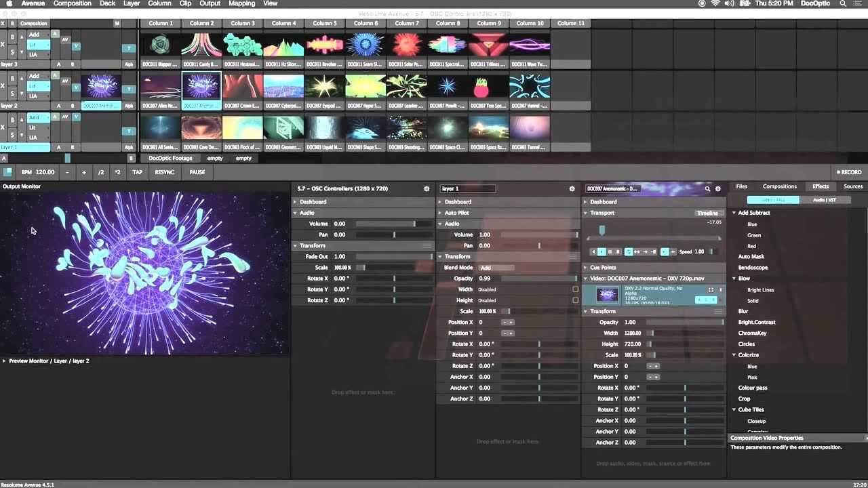
Task: Select the DOC007 Anemonemic clip thumbnail
Action: tap(201, 87)
